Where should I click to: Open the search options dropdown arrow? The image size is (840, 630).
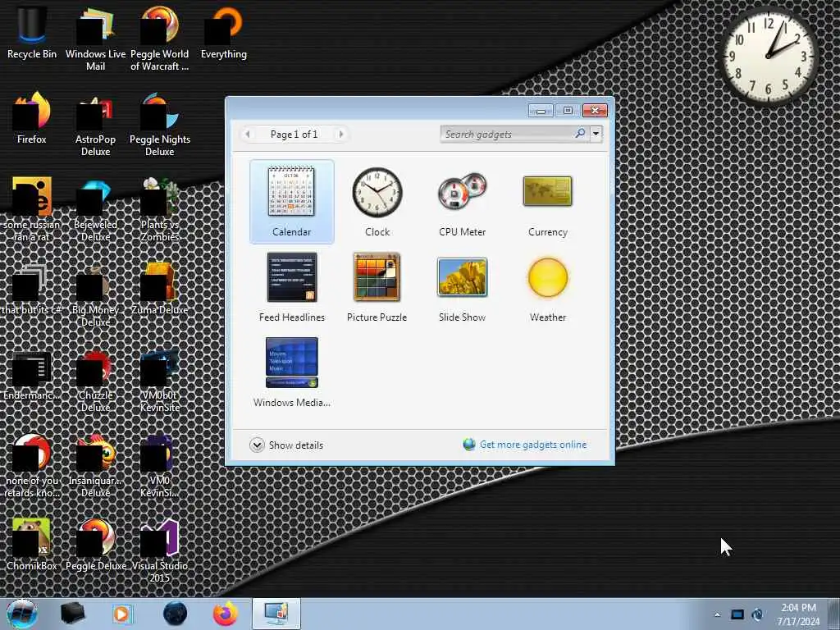(596, 134)
